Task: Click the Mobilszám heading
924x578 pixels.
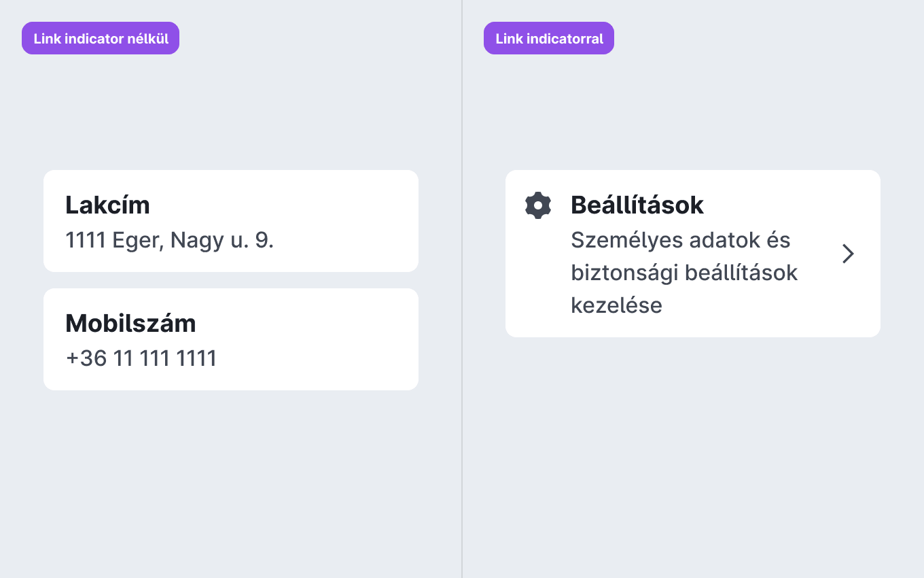Action: 130,323
